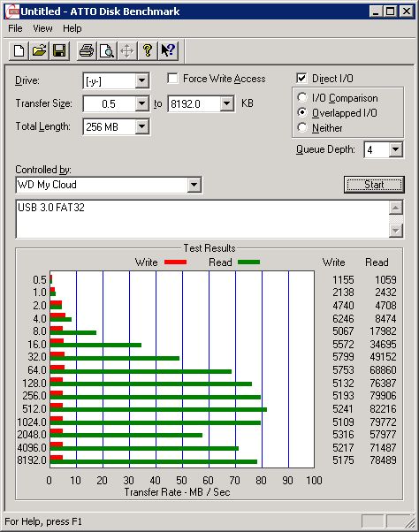
Task: Choose the Neither radio button
Action: (302, 127)
